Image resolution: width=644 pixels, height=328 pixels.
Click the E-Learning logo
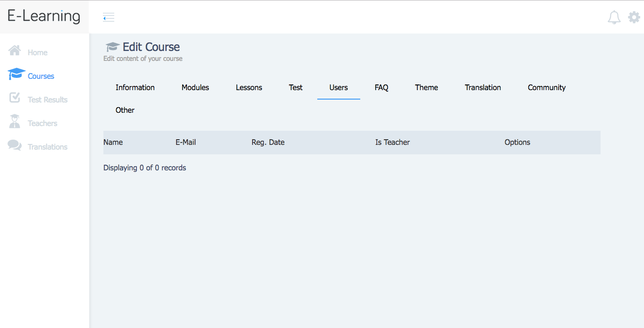pyautogui.click(x=44, y=16)
